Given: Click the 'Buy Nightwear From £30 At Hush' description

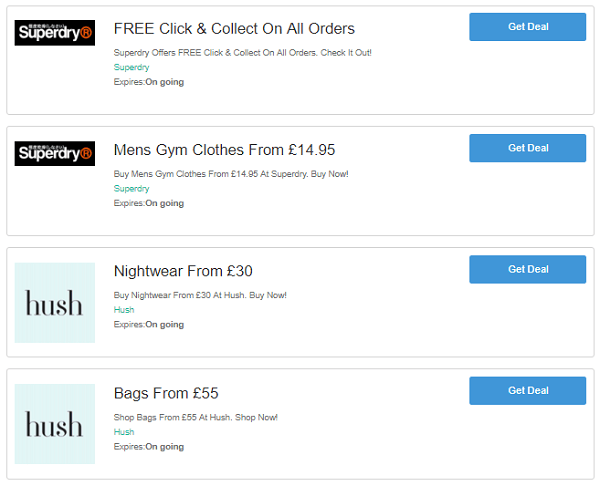Looking at the screenshot, I should (x=200, y=295).
